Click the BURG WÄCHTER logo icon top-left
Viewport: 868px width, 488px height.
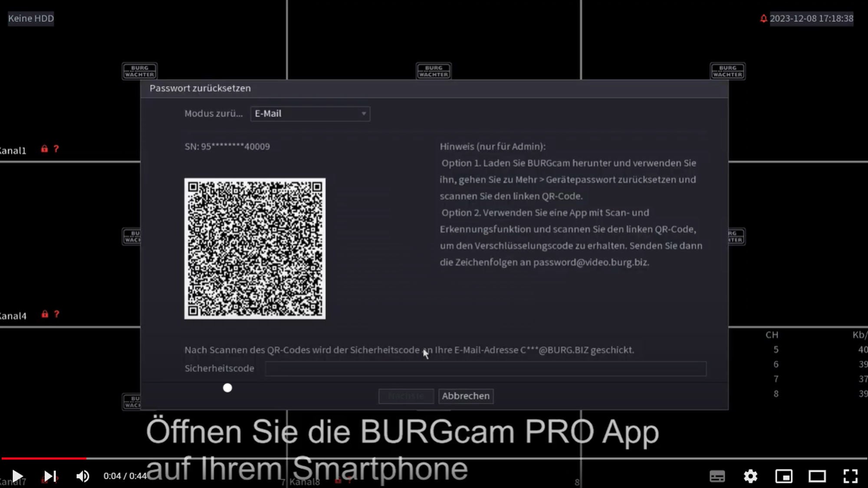click(139, 70)
